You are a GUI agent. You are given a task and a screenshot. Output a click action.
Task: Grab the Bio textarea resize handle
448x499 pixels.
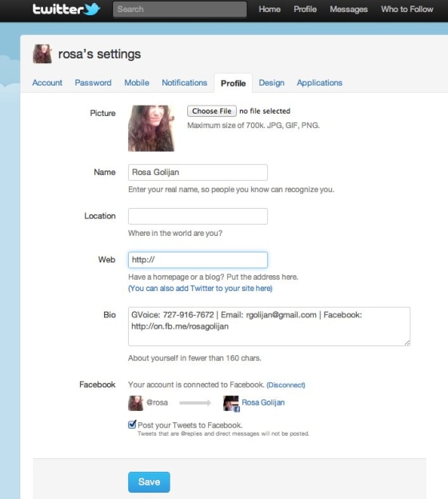407,343
